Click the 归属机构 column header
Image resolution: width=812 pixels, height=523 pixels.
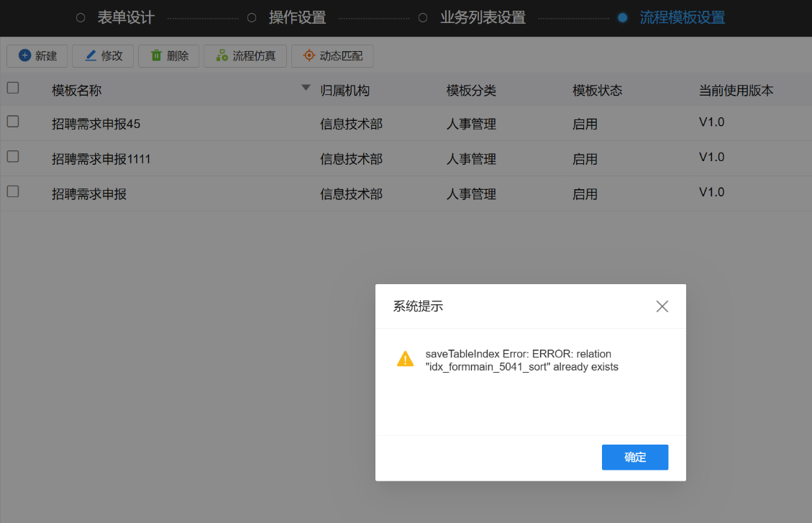click(345, 91)
